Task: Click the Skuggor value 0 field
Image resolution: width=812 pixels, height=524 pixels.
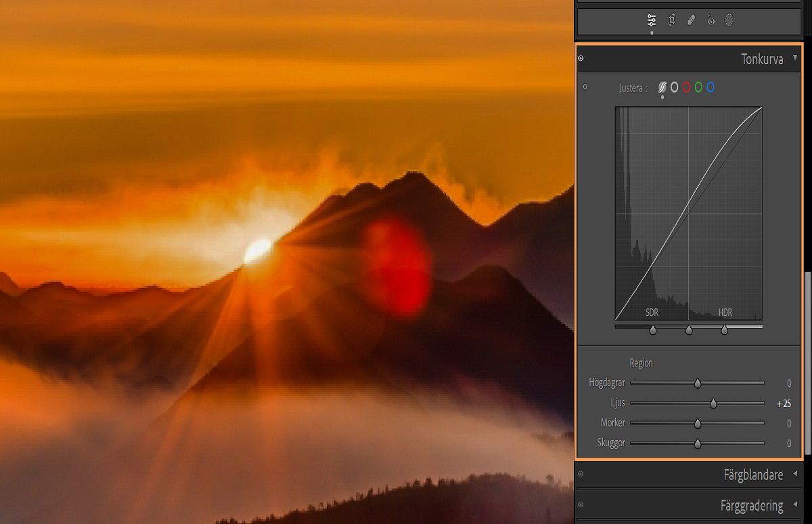Action: [x=789, y=444]
